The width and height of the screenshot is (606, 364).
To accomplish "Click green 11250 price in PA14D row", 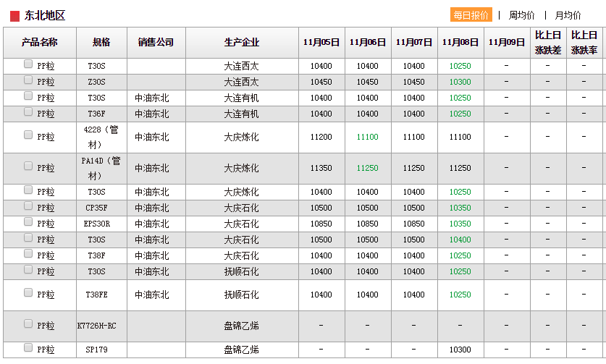I will click(368, 168).
